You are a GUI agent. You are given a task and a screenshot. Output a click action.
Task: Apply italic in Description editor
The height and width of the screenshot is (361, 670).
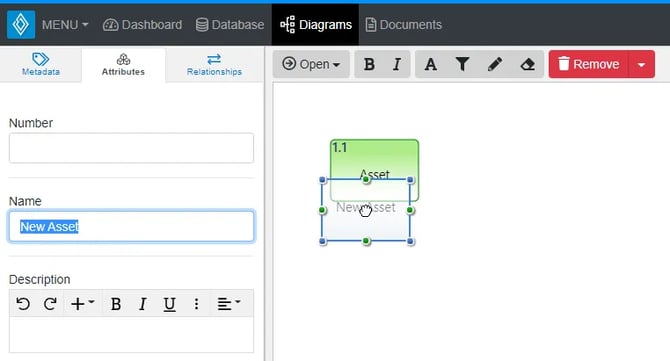(143, 304)
